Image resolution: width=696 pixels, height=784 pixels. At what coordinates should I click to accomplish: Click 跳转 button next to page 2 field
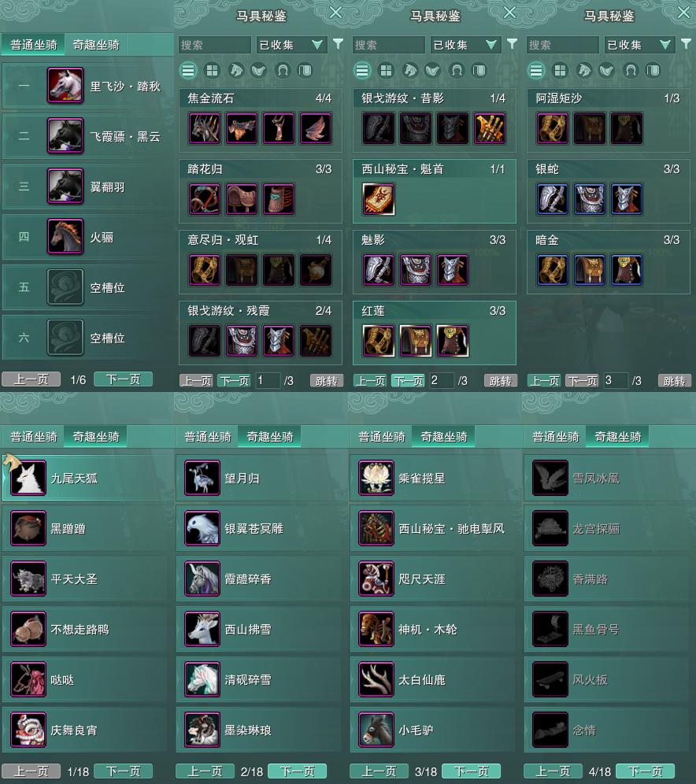(x=501, y=381)
